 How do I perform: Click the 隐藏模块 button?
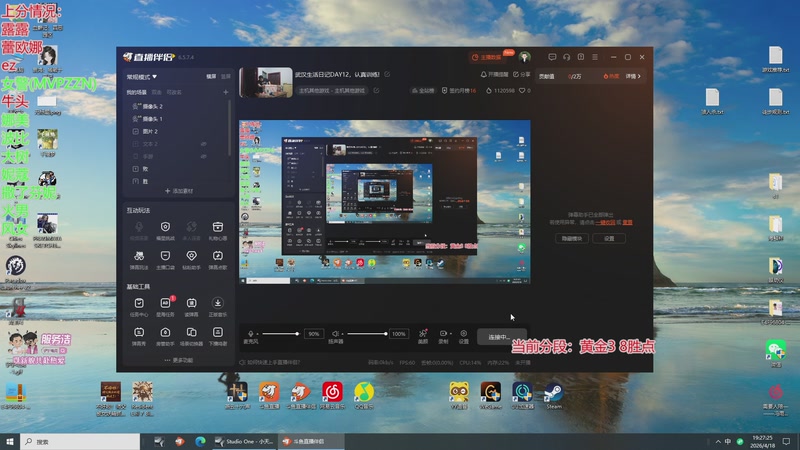571,238
